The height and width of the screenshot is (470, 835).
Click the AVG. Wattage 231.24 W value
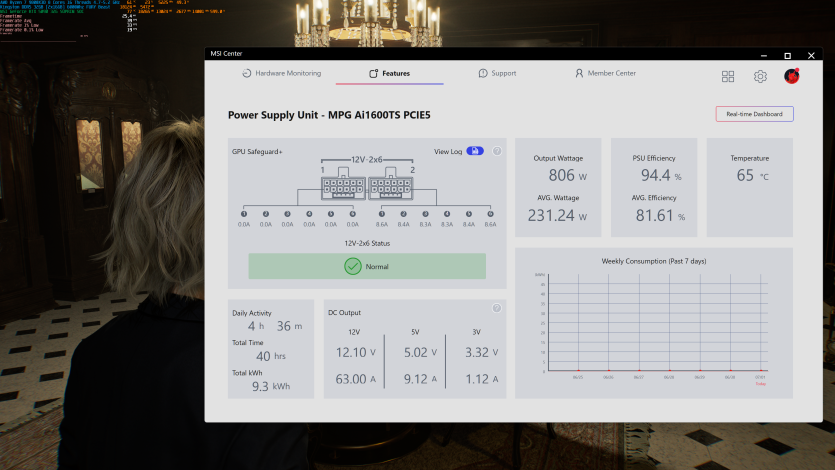point(557,215)
